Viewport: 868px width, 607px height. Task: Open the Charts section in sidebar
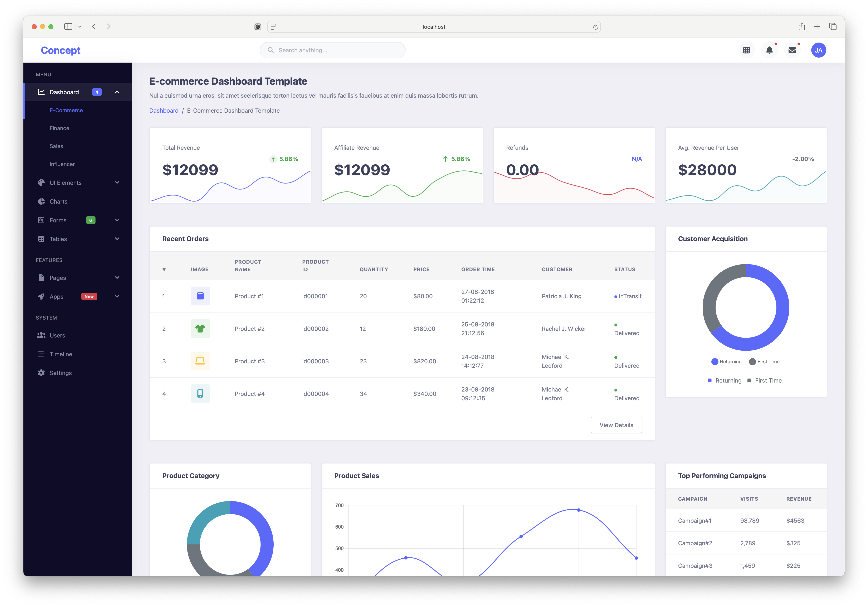(x=59, y=201)
